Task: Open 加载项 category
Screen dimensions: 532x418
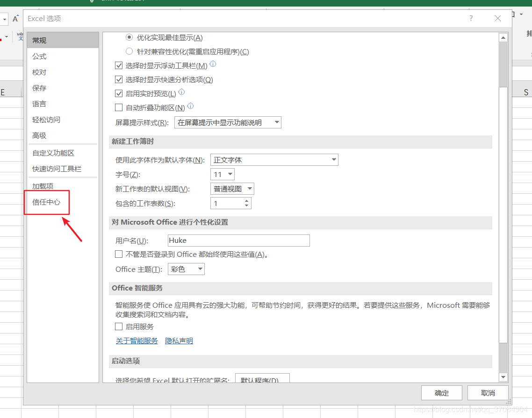Action: tap(63, 186)
